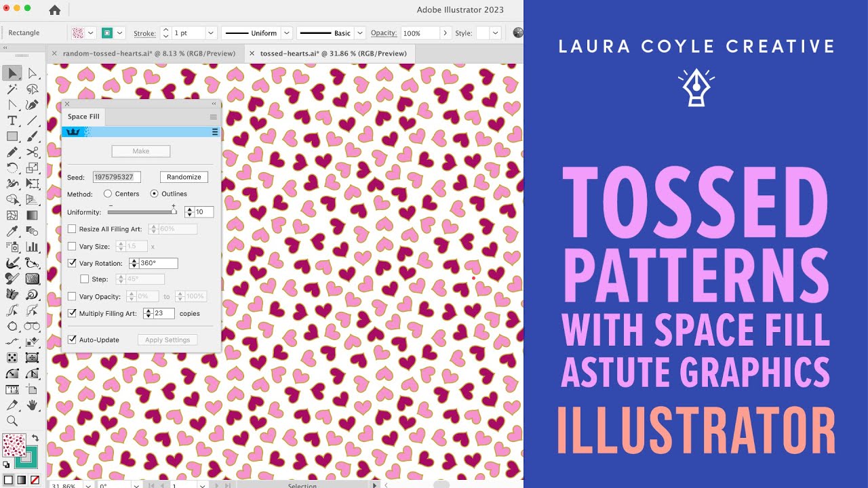The height and width of the screenshot is (488, 868).
Task: Pick the dice randomize plugin tool
Action: click(12, 358)
